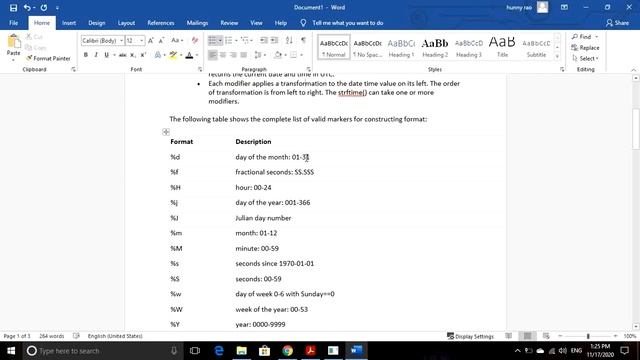
Task: Click the Save icon in the title bar
Action: point(13,8)
